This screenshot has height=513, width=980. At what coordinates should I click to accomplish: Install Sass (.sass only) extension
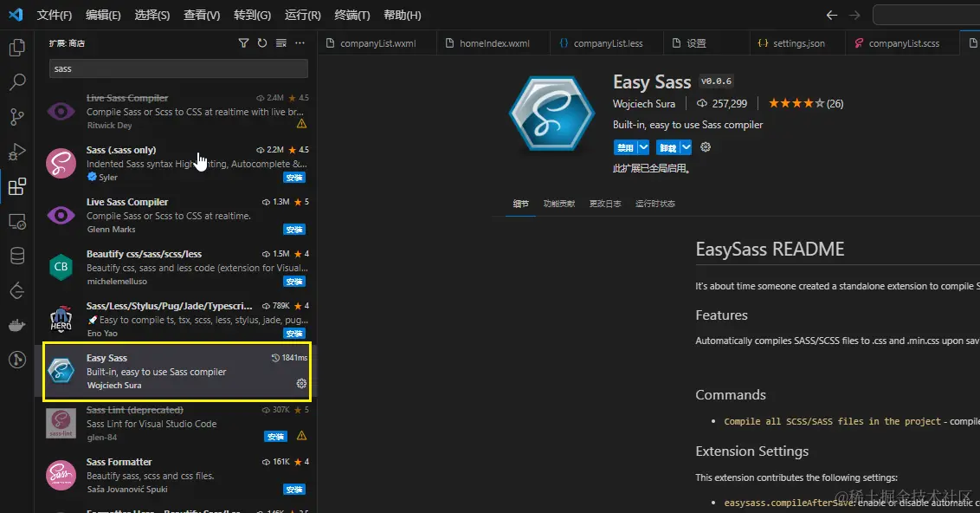[294, 178]
